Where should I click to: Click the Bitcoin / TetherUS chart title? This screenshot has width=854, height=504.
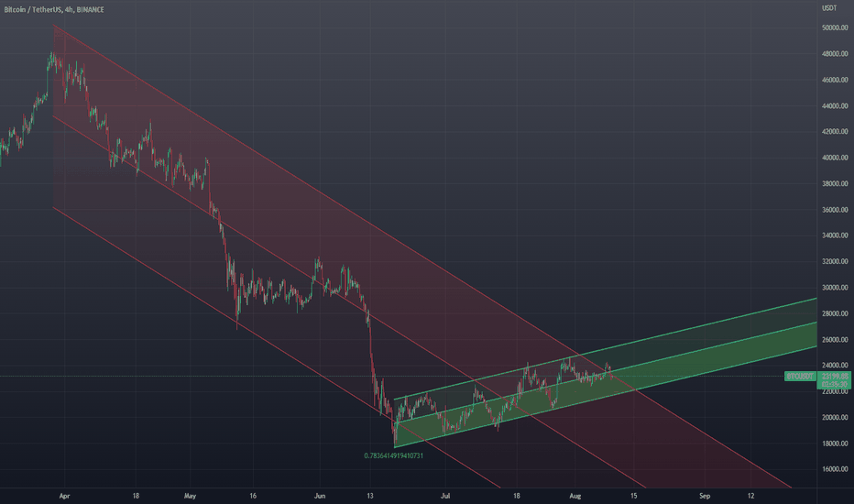pos(53,10)
